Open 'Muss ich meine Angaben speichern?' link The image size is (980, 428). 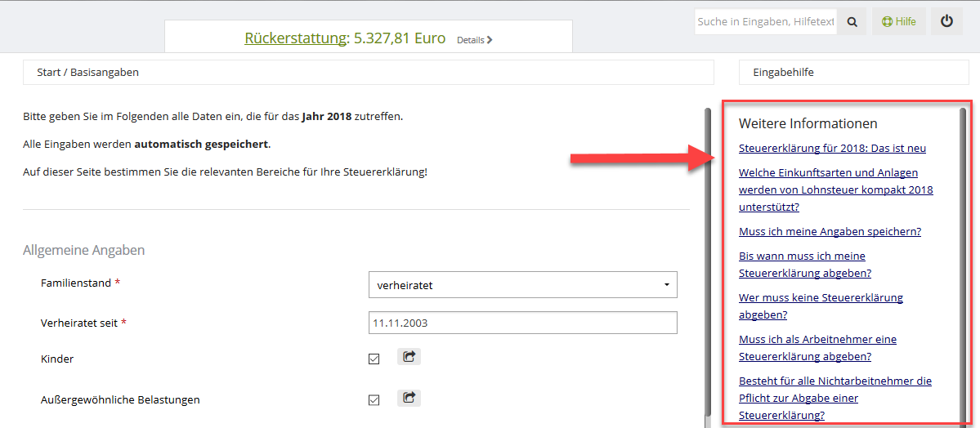click(830, 232)
